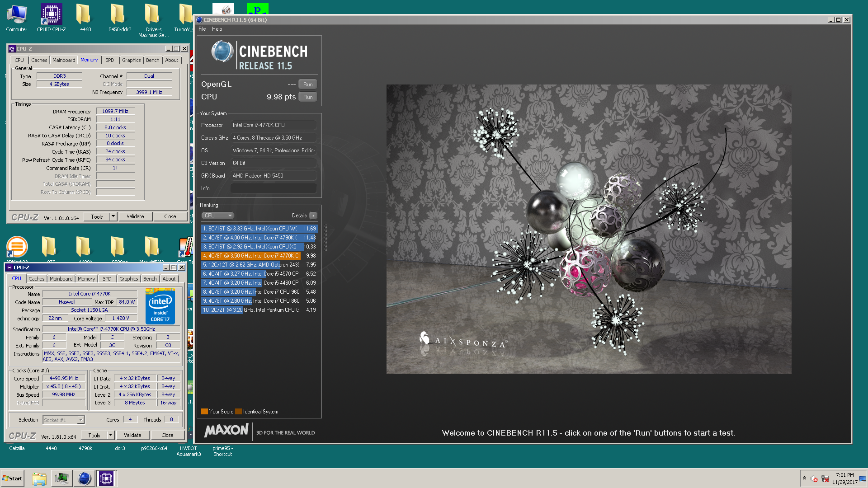The height and width of the screenshot is (488, 868).
Task: Open the About tab in upper CPU-Z
Action: pos(172,60)
